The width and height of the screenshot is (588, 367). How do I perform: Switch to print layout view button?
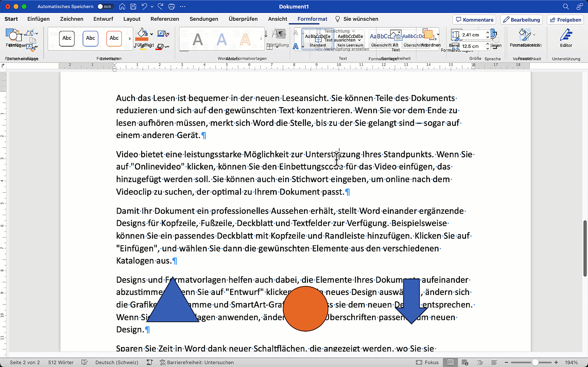coord(450,362)
